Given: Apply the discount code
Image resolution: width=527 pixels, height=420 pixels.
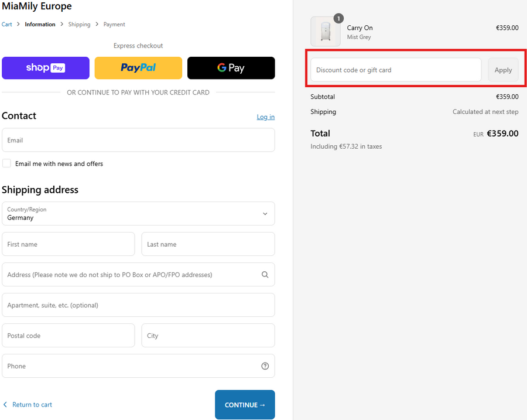Looking at the screenshot, I should point(503,70).
